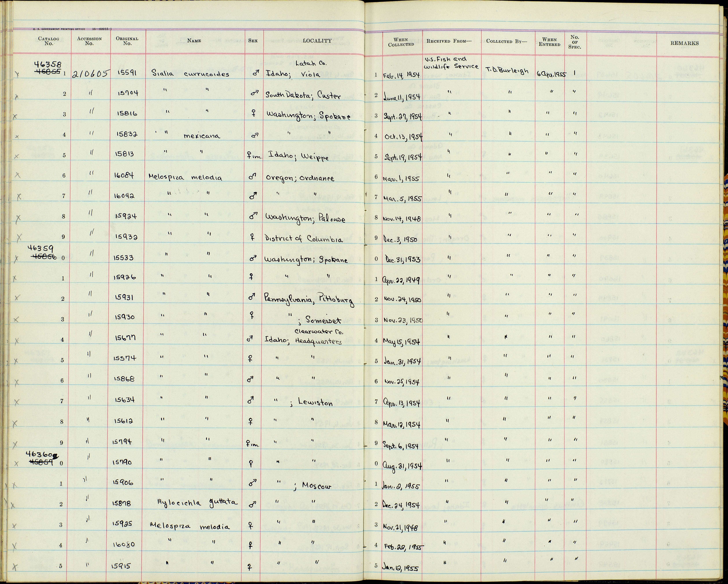Click the 'Washington; Palouse' locality
The height and width of the screenshot is (584, 728).
305,219
